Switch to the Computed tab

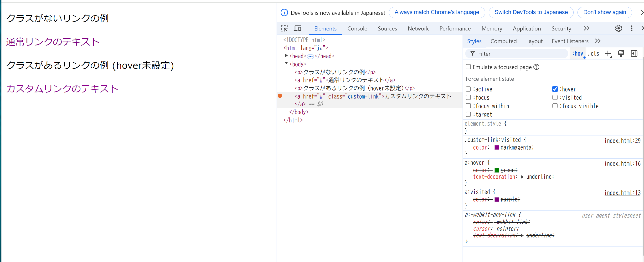pyautogui.click(x=504, y=41)
